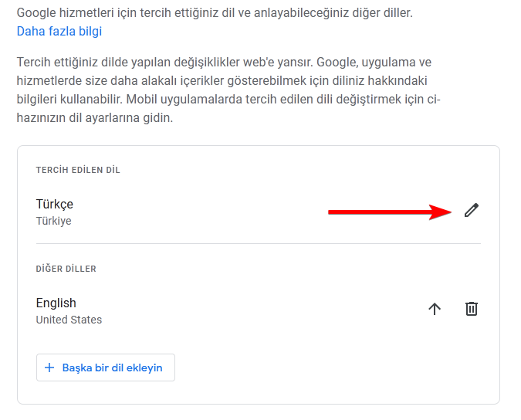
Task: Edit the preferred language Türkçe with pencil
Action: coord(472,210)
